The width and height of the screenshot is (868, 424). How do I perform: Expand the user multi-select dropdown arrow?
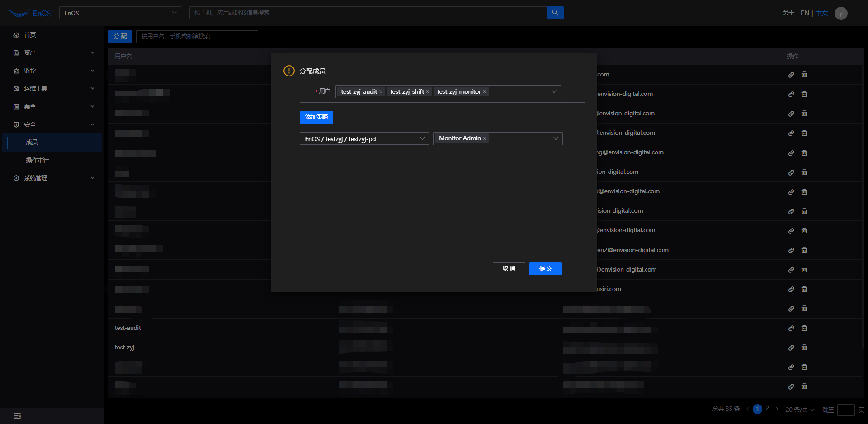coord(554,92)
